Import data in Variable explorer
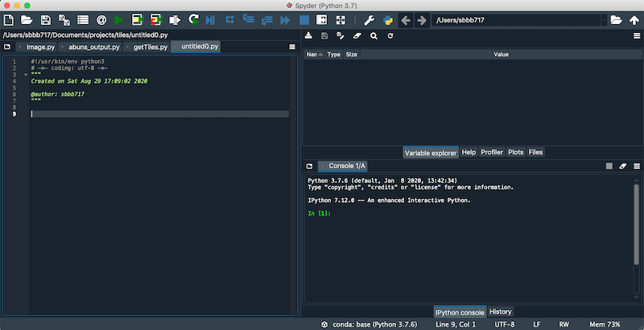Viewport: 644px width, 330px height. (x=308, y=35)
